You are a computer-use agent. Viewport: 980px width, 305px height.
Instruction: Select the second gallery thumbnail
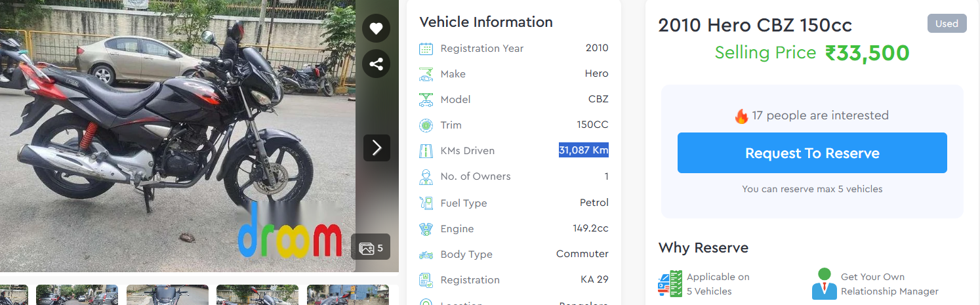(77, 295)
